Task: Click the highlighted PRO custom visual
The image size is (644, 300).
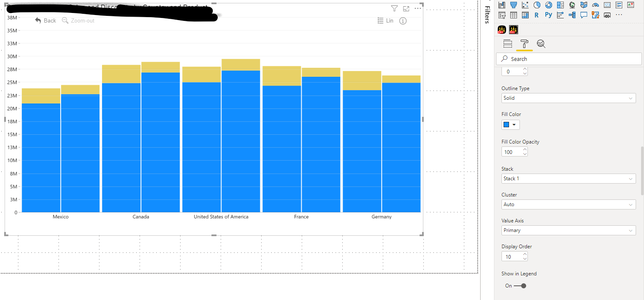Action: tap(514, 30)
